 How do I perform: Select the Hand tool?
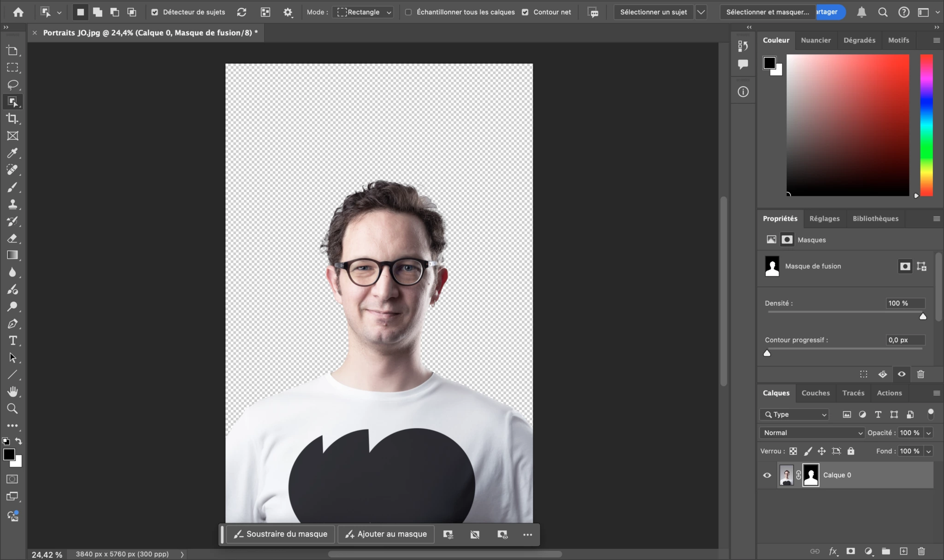click(12, 392)
